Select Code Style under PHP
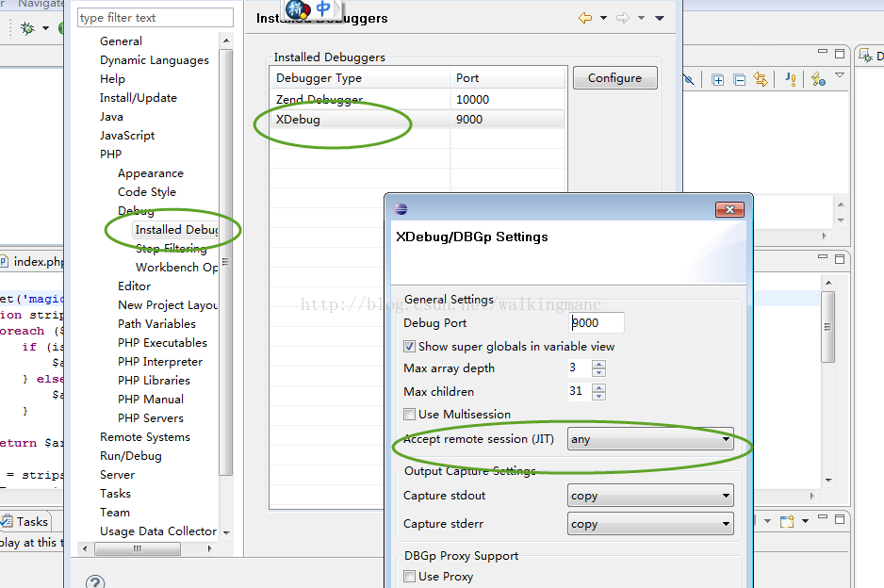 coord(147,192)
